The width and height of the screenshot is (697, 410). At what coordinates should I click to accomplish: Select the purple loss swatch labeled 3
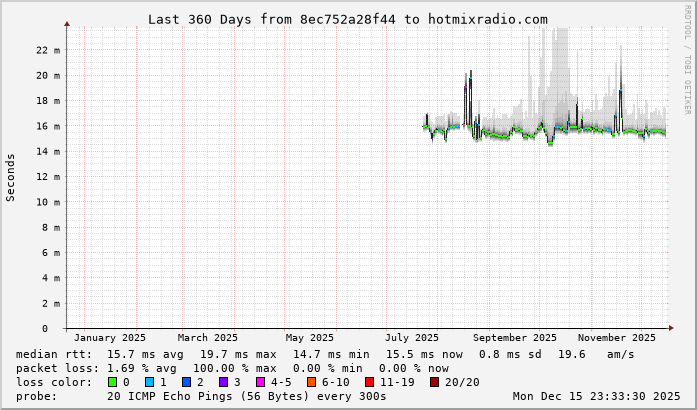point(222,382)
